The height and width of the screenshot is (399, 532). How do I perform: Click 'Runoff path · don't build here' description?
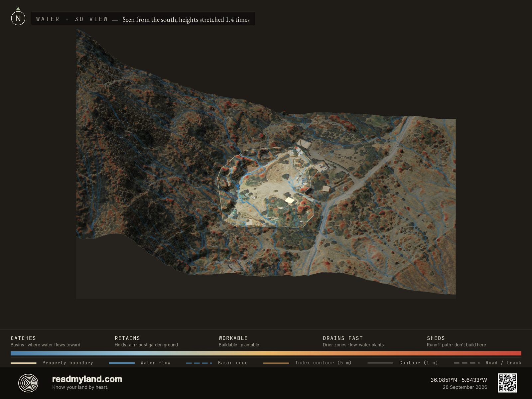point(456,345)
